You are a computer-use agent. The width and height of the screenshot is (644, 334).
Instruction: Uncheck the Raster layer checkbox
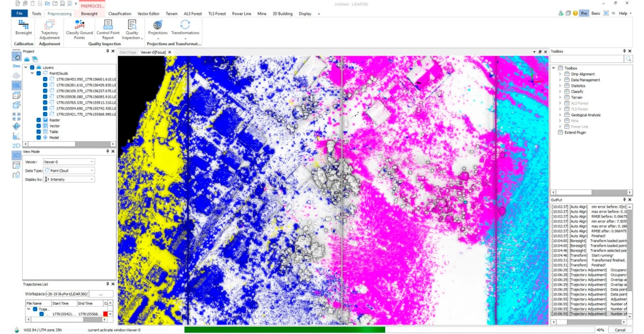click(39, 120)
